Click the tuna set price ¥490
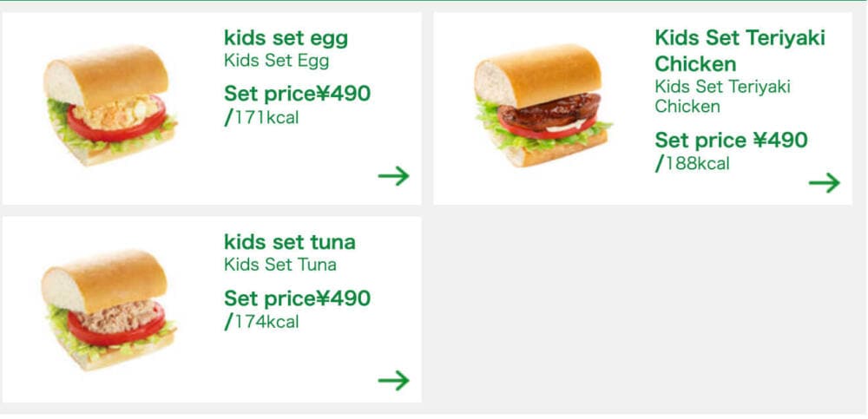The height and width of the screenshot is (419, 868). pos(297,298)
